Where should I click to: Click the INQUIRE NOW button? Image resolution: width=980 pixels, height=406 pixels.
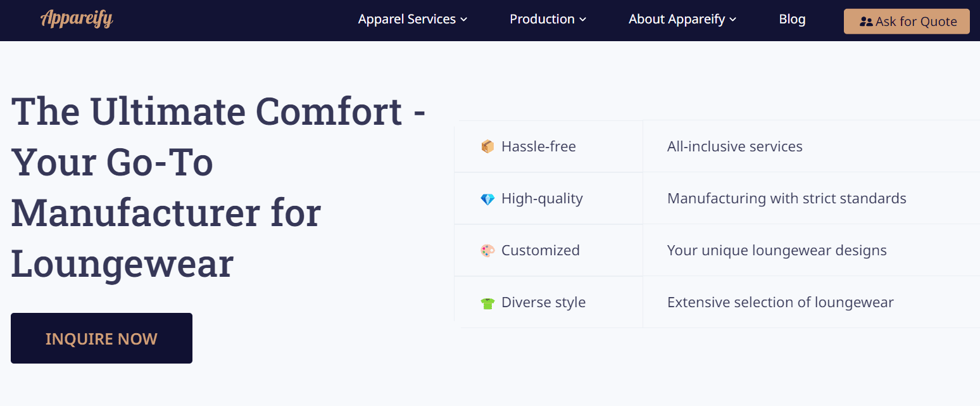pos(101,338)
